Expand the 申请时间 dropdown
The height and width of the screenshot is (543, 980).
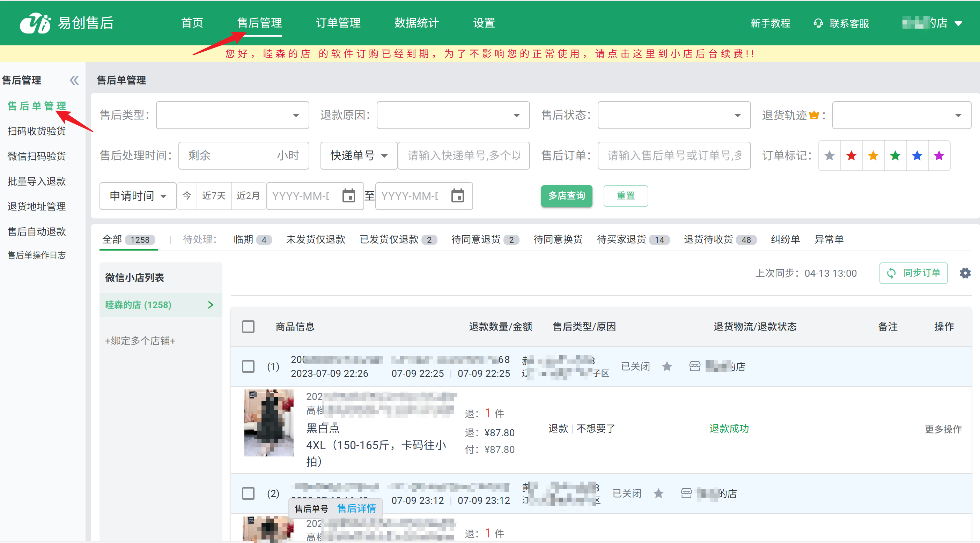(x=138, y=196)
